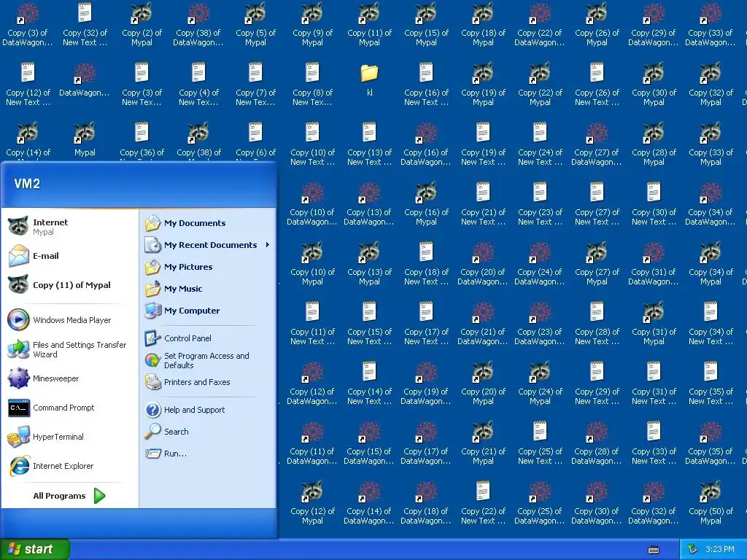Screen dimensions: 747x560
Task: Select Copy (12) of New Text file
Action: [x=28, y=85]
